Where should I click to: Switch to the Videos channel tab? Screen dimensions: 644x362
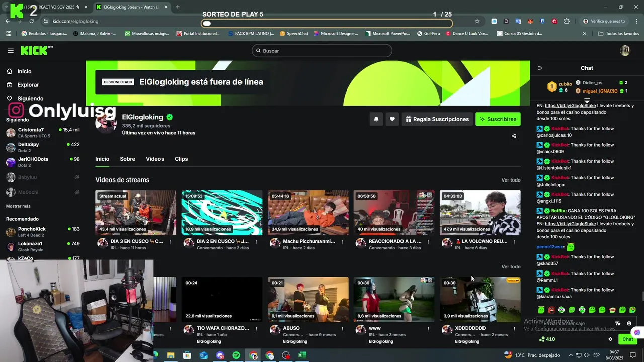tap(155, 159)
